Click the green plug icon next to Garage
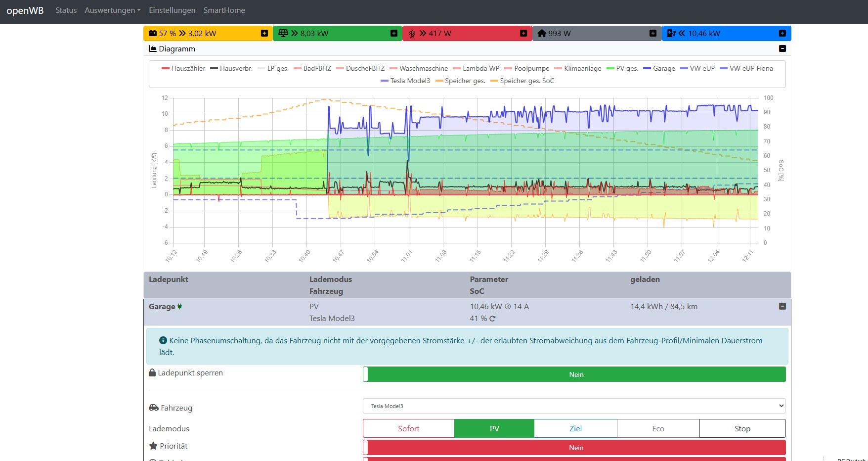Image resolution: width=868 pixels, height=461 pixels. coord(179,307)
